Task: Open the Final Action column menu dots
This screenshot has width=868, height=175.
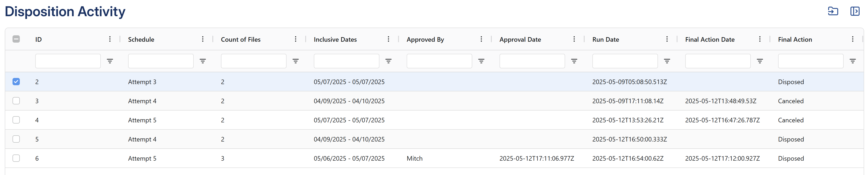Action: point(853,39)
